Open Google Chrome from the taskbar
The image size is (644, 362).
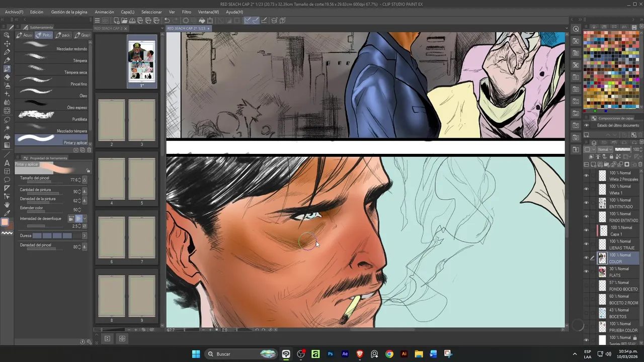389,354
